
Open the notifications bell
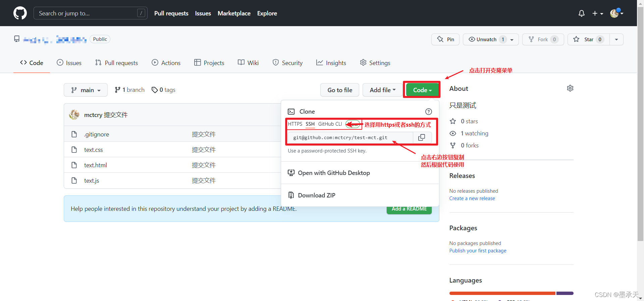pos(582,13)
